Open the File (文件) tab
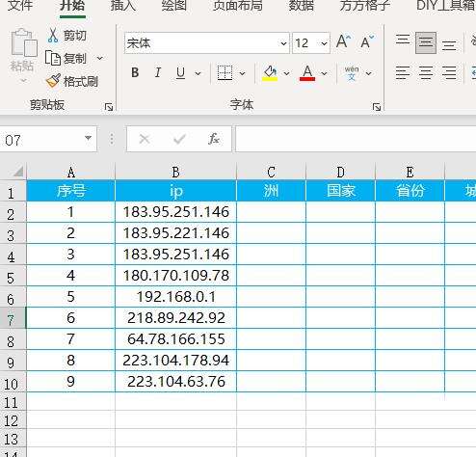The width and height of the screenshot is (476, 457). coord(20,6)
